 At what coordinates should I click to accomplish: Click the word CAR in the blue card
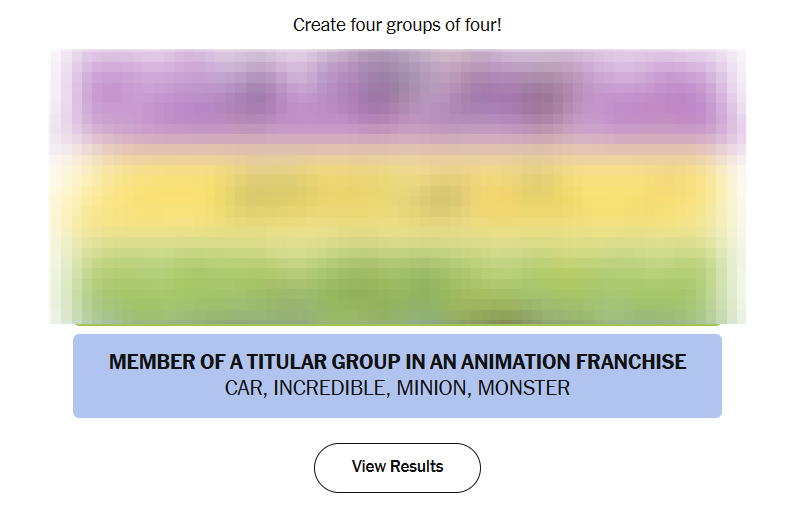(243, 388)
